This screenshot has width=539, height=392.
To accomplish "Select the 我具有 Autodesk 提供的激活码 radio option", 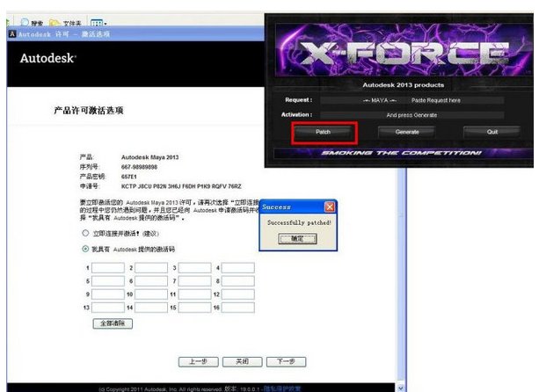I will (x=85, y=249).
